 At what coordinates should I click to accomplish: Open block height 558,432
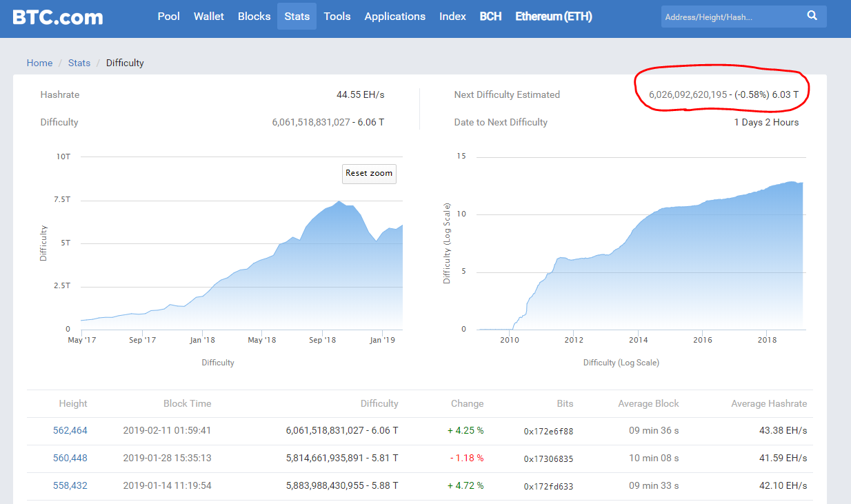[70, 485]
